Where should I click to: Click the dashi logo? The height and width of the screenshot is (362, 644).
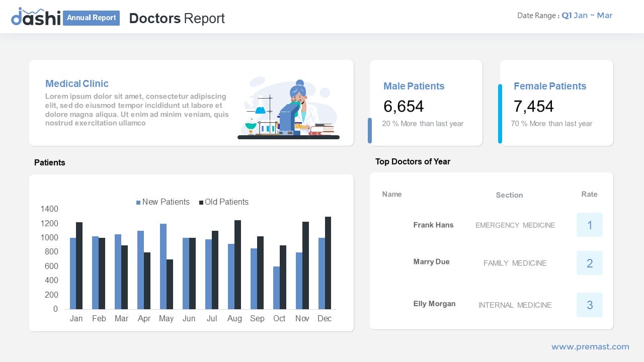click(x=36, y=17)
